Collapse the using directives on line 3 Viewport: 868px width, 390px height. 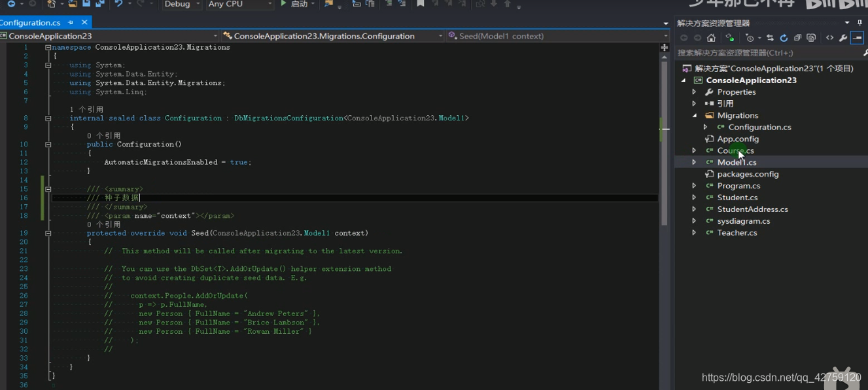pyautogui.click(x=48, y=65)
